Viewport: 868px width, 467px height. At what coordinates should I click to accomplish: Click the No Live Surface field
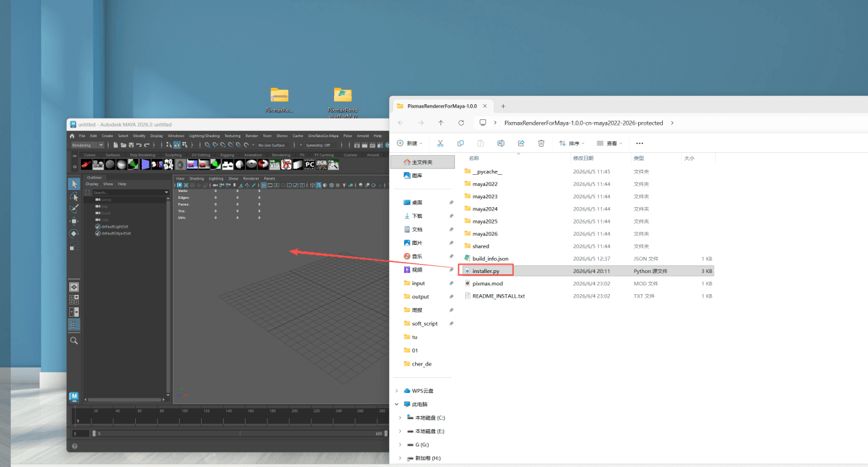273,145
